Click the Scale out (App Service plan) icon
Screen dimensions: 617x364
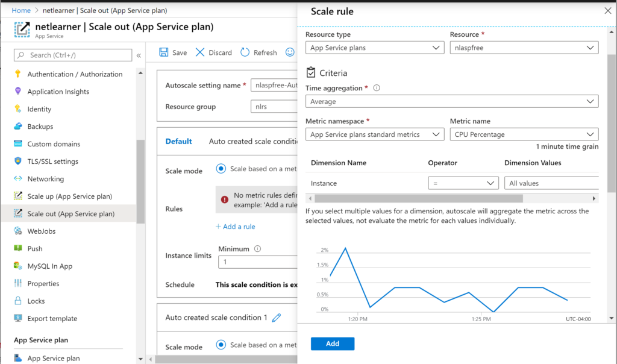tap(17, 213)
